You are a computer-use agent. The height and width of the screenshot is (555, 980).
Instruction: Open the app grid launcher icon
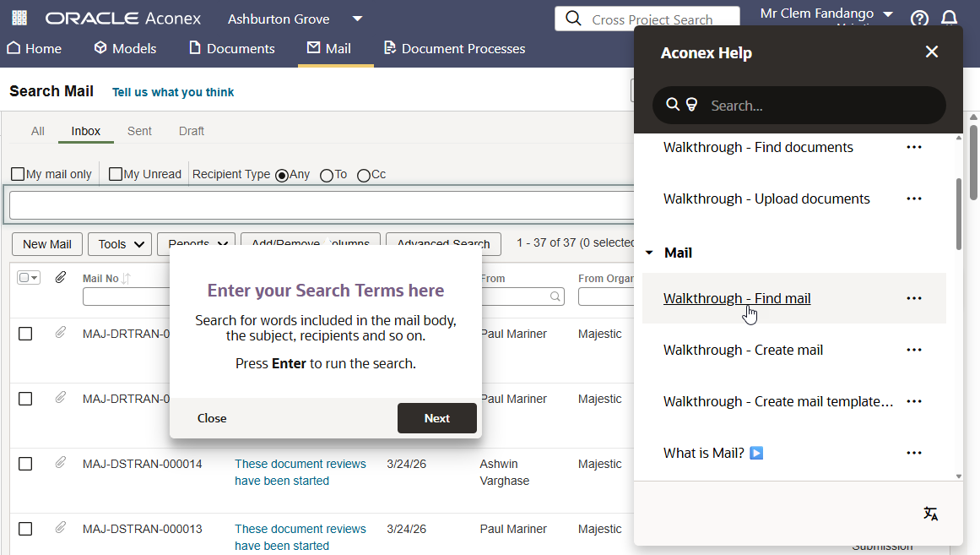(x=19, y=18)
